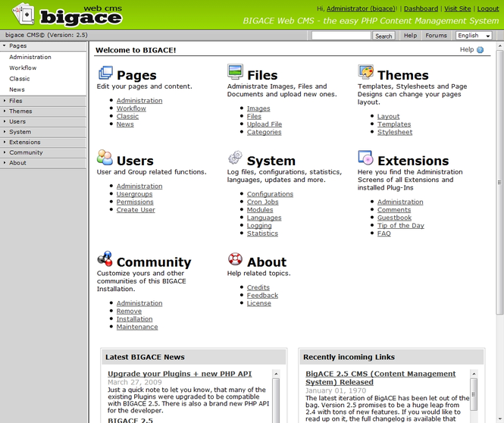Click the System gears icon
This screenshot has width=504, height=423.
235,158
